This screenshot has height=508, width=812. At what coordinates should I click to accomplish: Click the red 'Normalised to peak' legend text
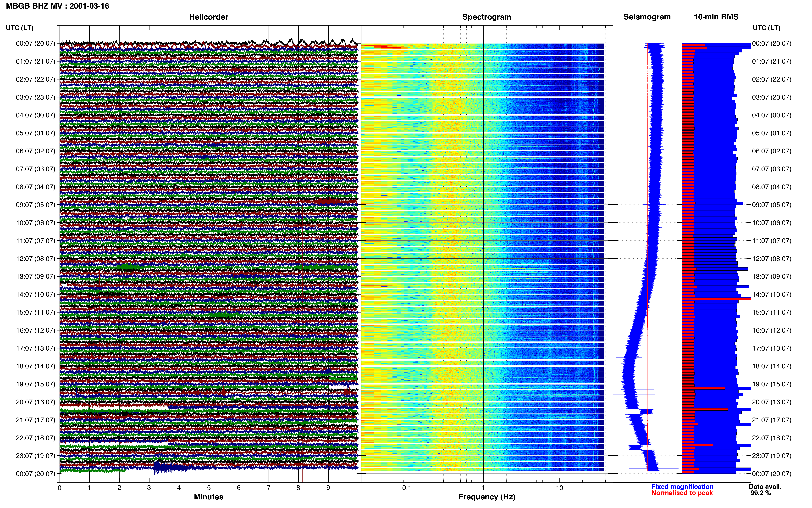tap(682, 493)
